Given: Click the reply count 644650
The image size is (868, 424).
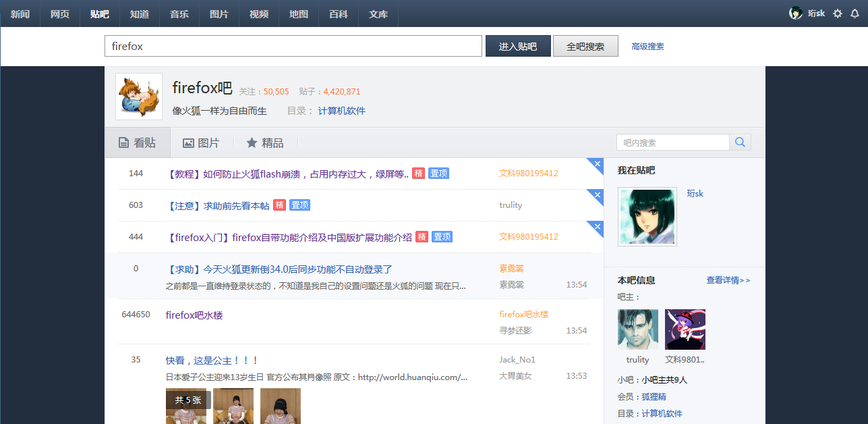Looking at the screenshot, I should click(136, 315).
